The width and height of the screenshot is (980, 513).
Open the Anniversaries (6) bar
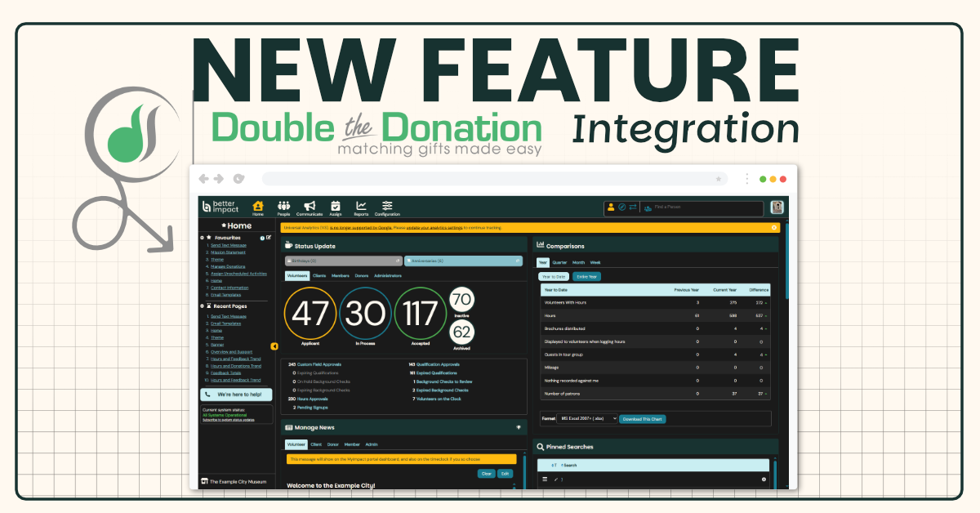(463, 261)
